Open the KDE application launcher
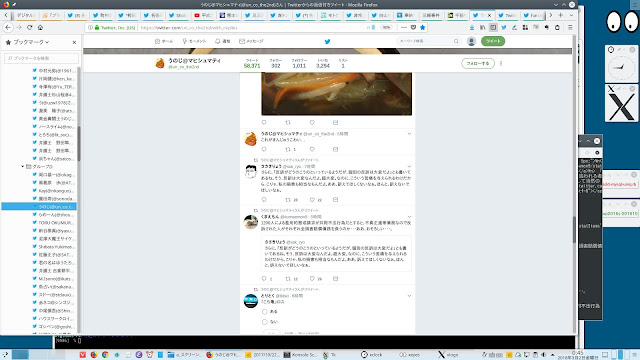Viewport: 640px width, 360px height. (5, 355)
